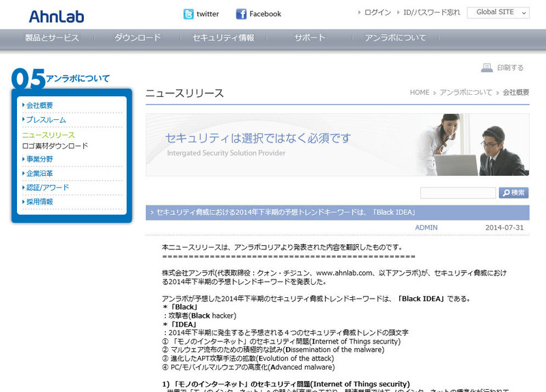Expand 事業分野 in the sidebar

pos(39,159)
